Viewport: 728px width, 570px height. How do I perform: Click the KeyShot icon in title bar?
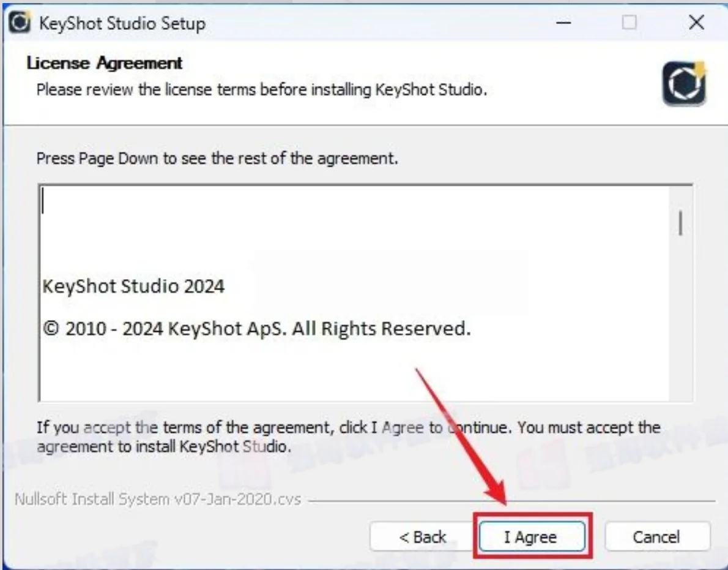tap(20, 22)
